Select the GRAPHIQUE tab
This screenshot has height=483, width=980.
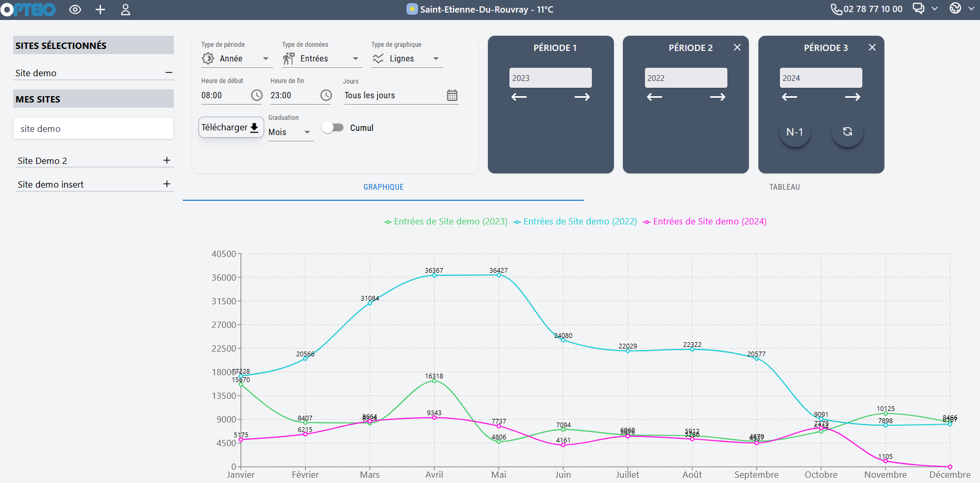pos(383,187)
